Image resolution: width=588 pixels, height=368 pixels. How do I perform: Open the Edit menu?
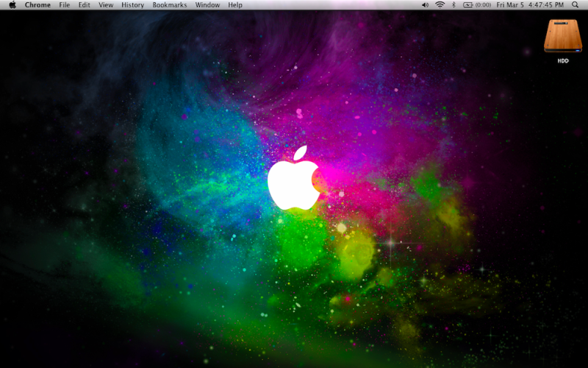84,5
